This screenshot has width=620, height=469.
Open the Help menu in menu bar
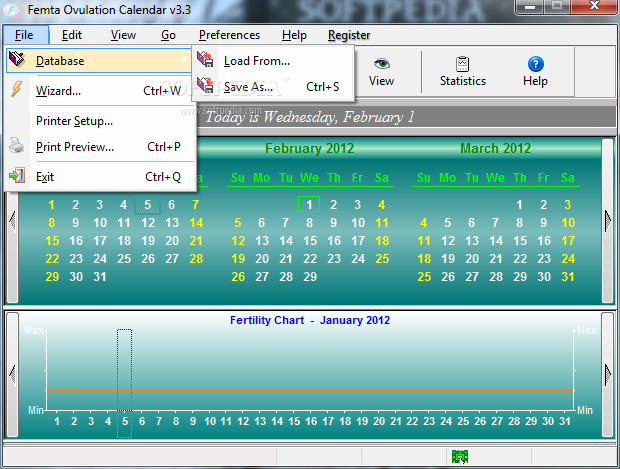(294, 35)
